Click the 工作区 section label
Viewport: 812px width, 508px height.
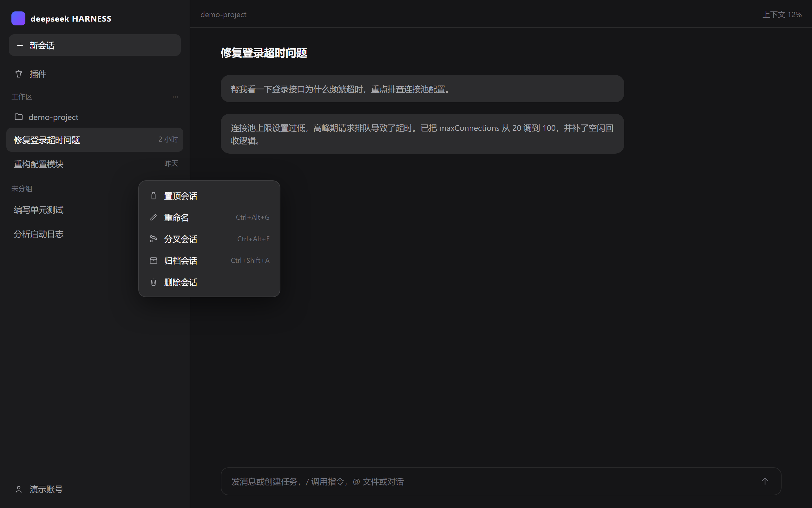click(x=22, y=97)
